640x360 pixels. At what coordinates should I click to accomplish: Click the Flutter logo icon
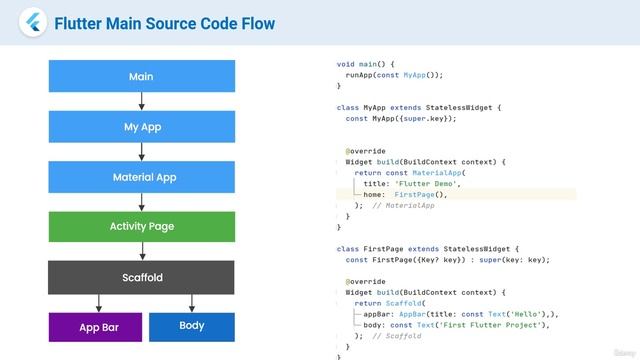pyautogui.click(x=33, y=22)
